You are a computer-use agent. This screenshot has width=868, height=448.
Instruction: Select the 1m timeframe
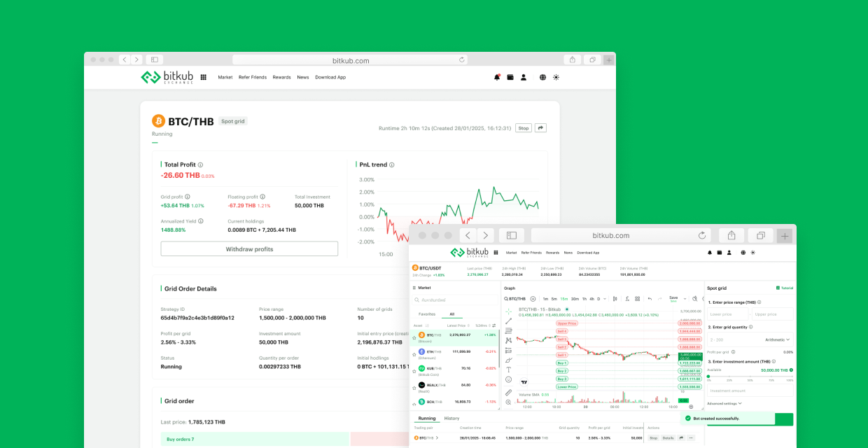[545, 299]
